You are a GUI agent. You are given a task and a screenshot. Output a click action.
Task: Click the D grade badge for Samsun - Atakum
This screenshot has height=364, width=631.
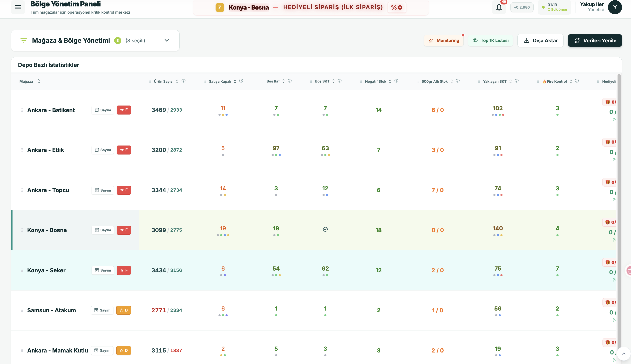tap(124, 310)
